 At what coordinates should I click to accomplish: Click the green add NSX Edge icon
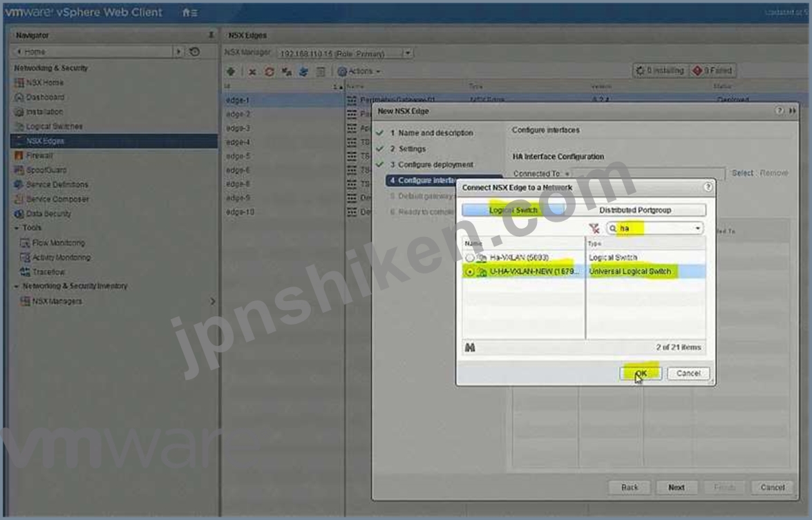pyautogui.click(x=231, y=71)
